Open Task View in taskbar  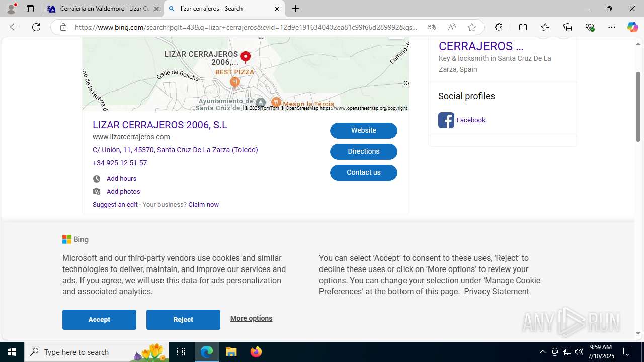click(181, 352)
